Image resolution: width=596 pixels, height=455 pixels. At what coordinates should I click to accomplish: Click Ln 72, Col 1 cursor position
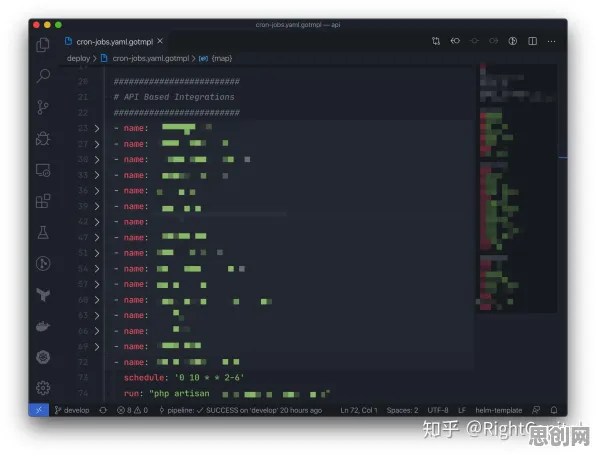tap(359, 411)
